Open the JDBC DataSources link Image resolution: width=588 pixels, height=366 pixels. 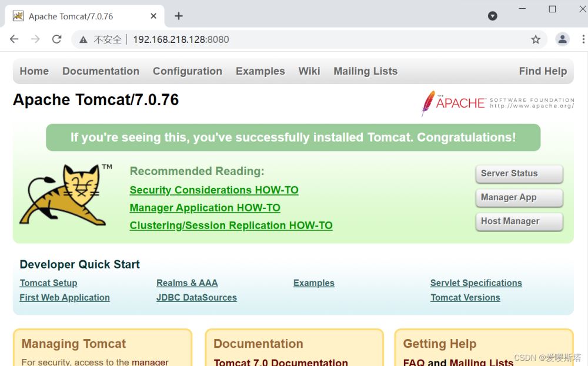click(x=196, y=298)
